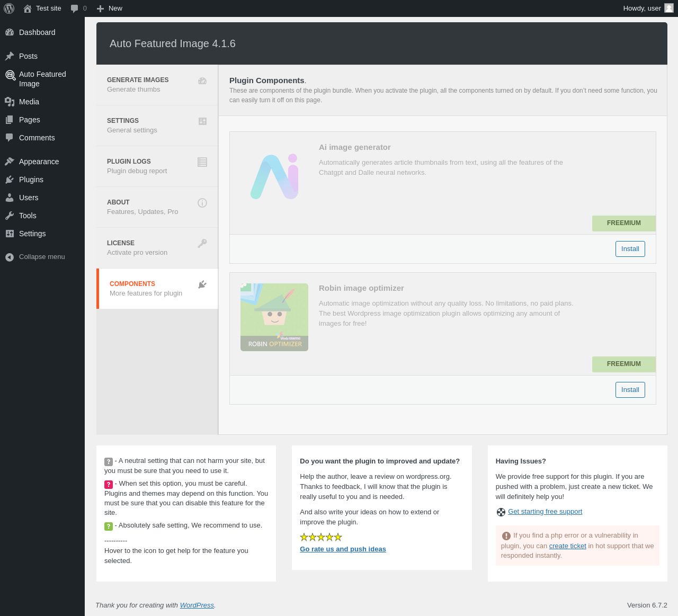Click the Components plug icon

[202, 284]
